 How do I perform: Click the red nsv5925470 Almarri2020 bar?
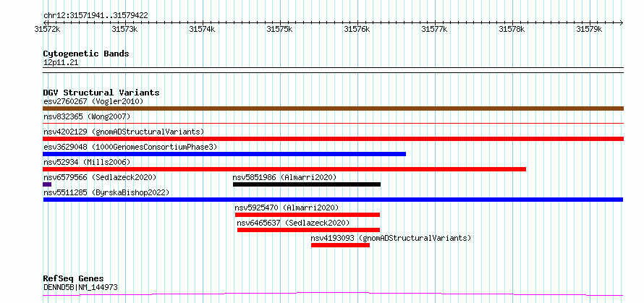308,215
